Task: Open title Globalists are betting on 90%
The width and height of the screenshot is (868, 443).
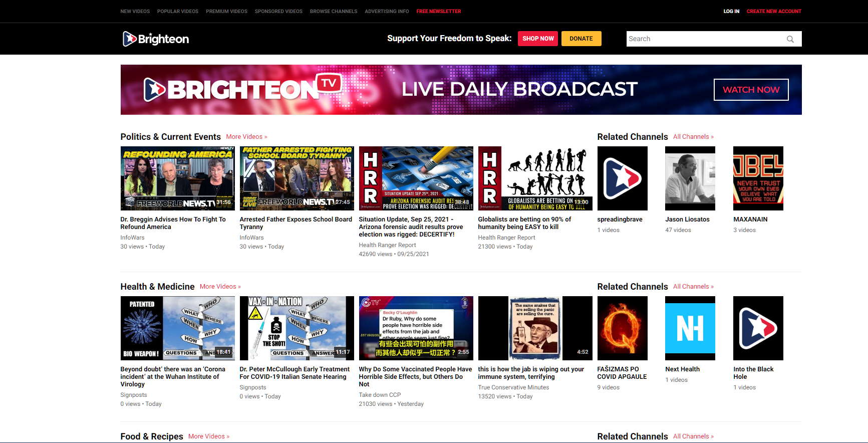Action: [524, 223]
